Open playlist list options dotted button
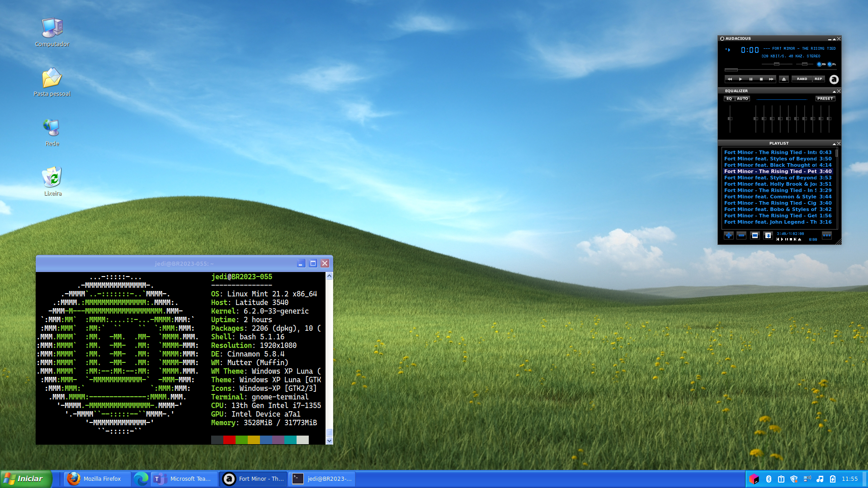 pyautogui.click(x=827, y=235)
